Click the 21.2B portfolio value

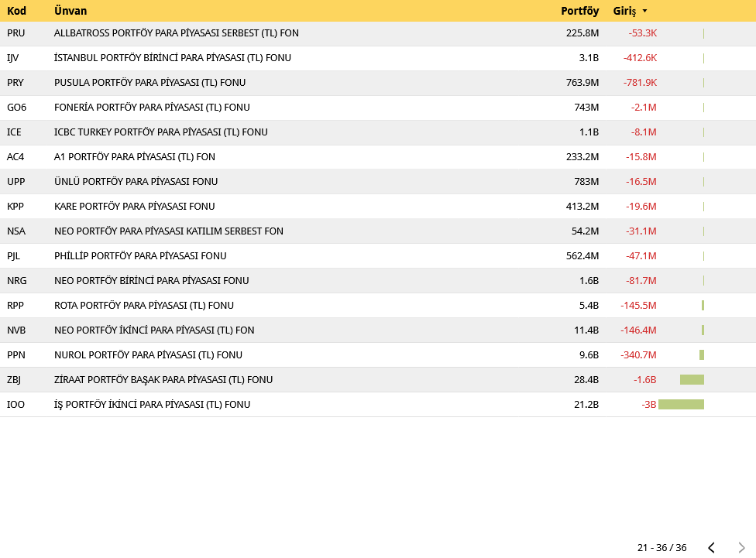tap(587, 404)
